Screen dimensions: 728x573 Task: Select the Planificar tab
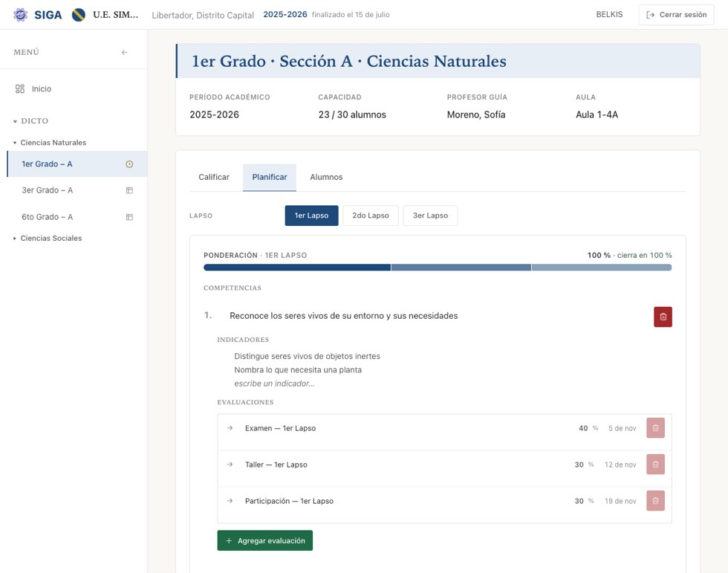(x=270, y=177)
